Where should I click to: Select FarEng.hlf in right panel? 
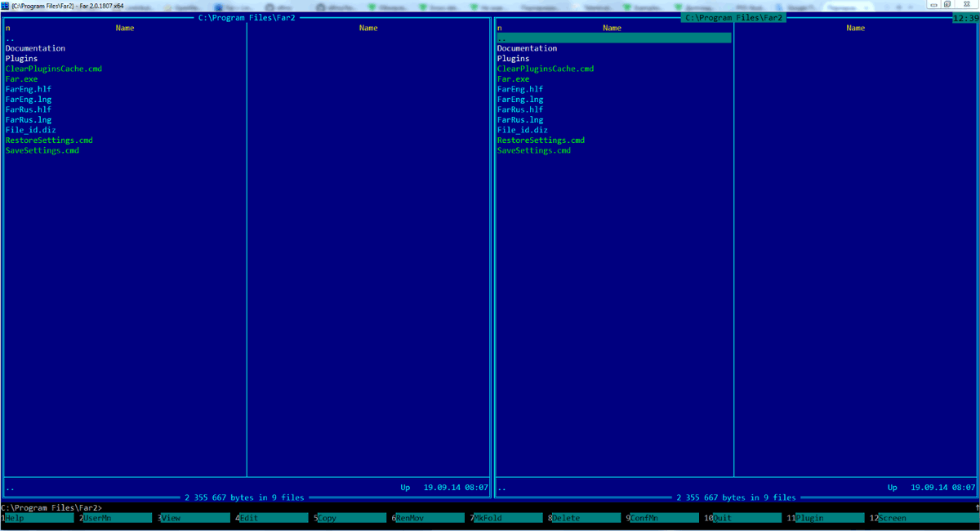click(520, 89)
